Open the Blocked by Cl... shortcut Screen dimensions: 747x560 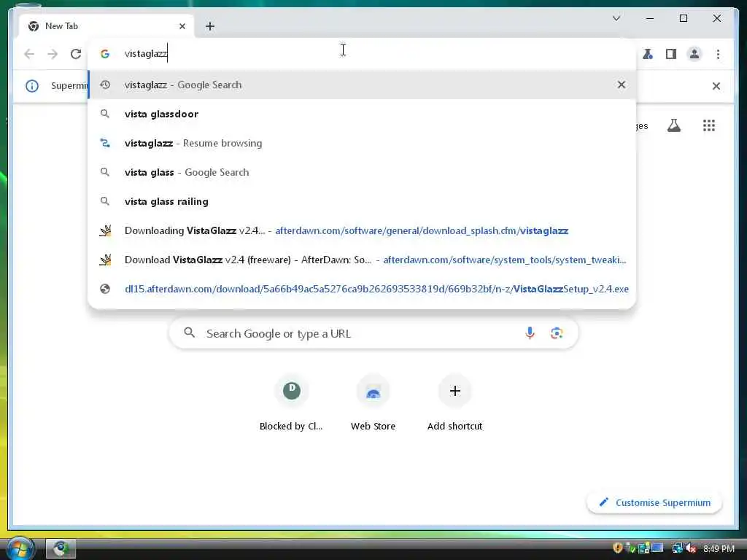(292, 404)
